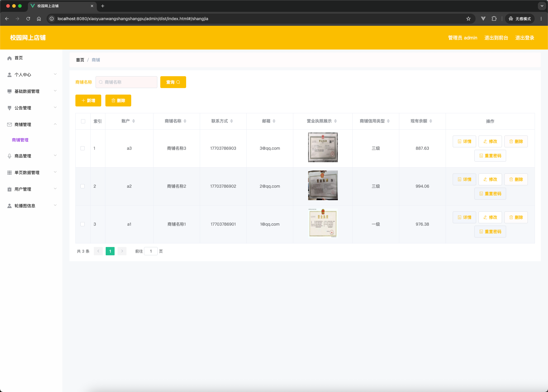The width and height of the screenshot is (548, 392).
Task: Click 修改 for 商铺名称2
Action: tap(490, 179)
